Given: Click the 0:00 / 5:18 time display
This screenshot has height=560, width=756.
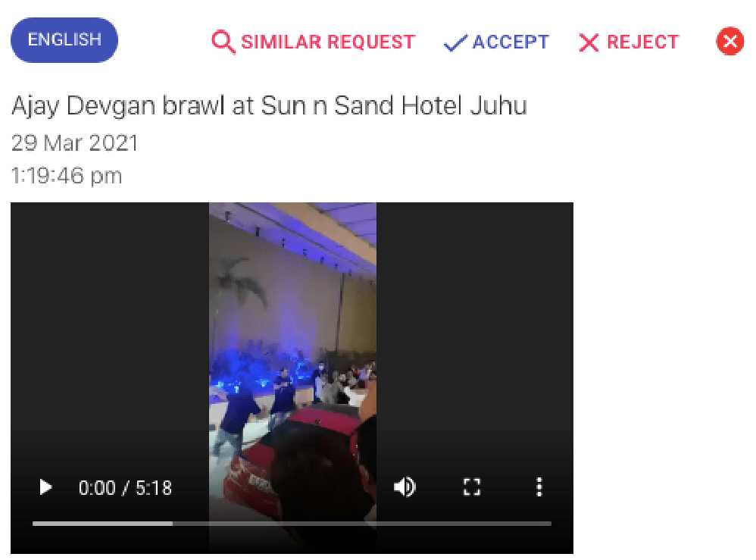Looking at the screenshot, I should point(125,488).
